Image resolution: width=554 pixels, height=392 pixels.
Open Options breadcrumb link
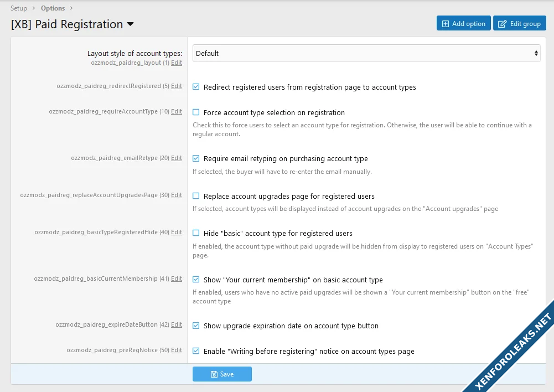point(53,8)
